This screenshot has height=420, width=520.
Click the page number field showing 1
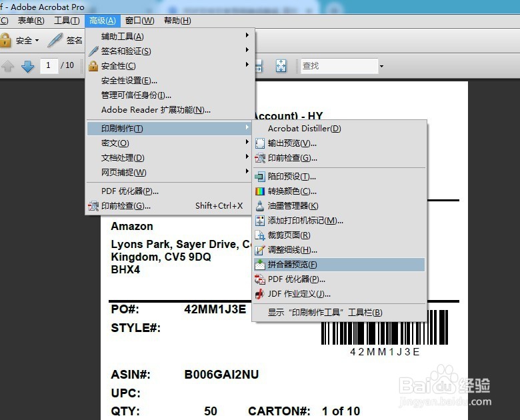[x=49, y=65]
